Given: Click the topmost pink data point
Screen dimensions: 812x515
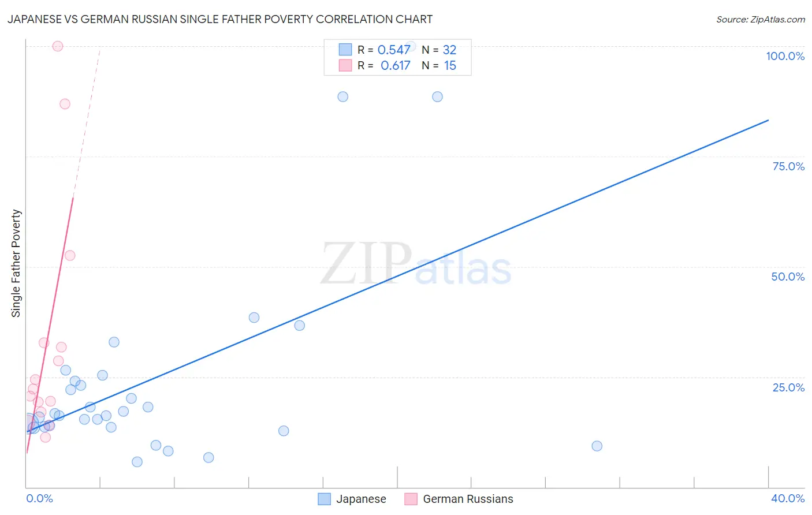Looking at the screenshot, I should (x=58, y=46).
